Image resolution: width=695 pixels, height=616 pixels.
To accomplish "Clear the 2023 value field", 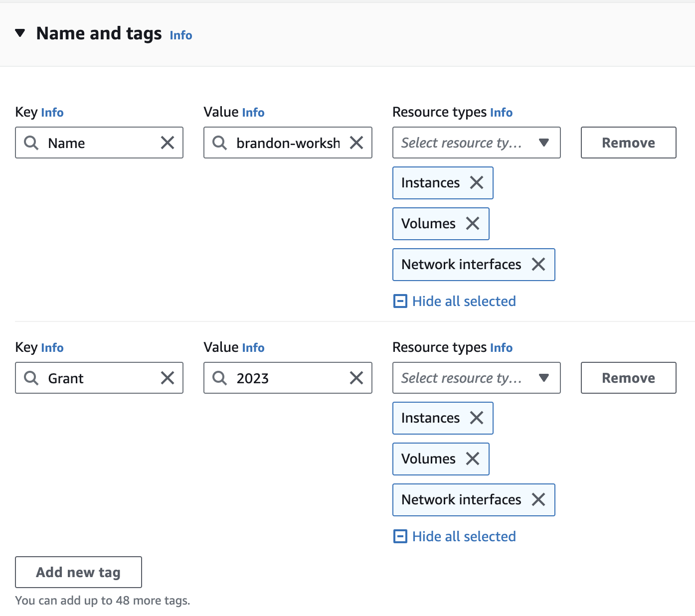I will (x=356, y=378).
